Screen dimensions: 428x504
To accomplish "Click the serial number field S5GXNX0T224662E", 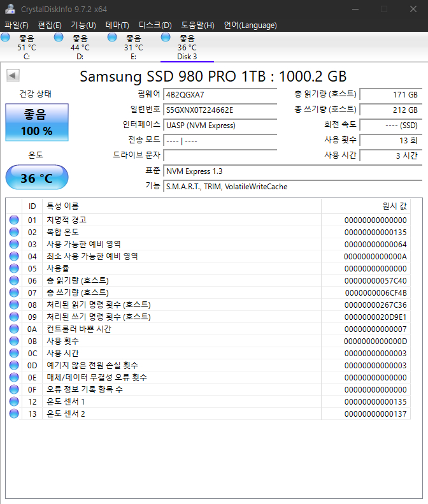I will click(220, 110).
